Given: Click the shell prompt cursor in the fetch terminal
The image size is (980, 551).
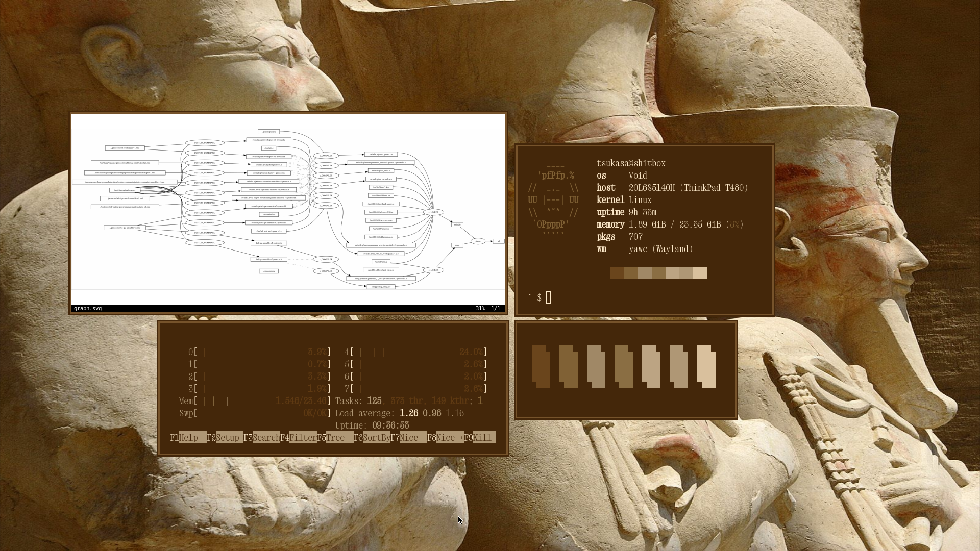Looking at the screenshot, I should coord(549,297).
